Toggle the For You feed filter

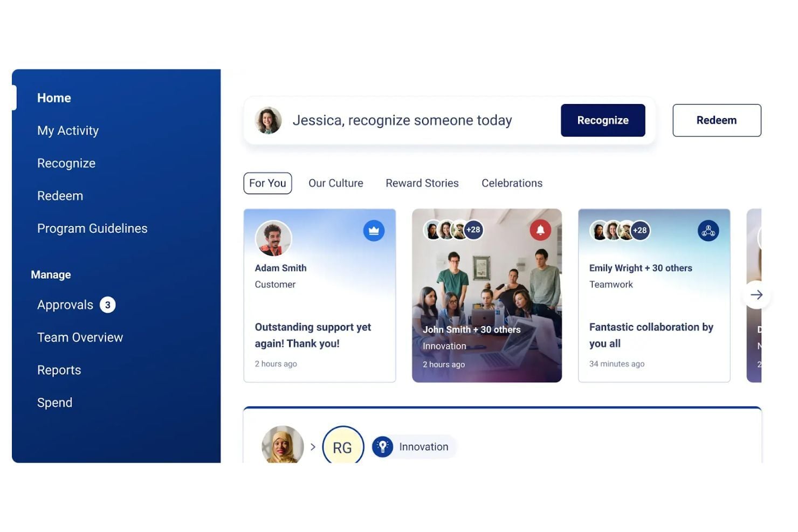(x=267, y=183)
